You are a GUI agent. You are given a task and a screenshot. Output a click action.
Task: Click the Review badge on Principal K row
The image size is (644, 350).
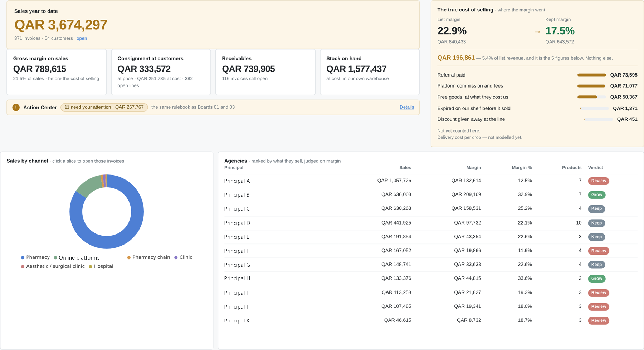[x=599, y=321]
